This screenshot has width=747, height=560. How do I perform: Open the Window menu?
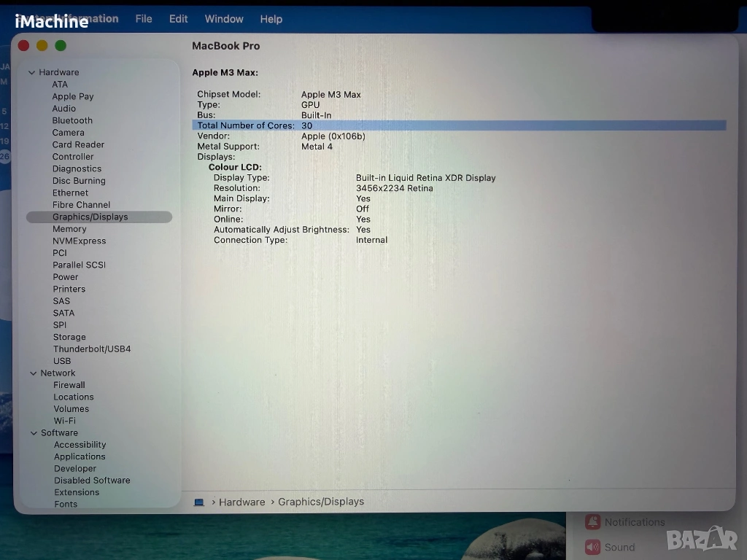(x=224, y=19)
